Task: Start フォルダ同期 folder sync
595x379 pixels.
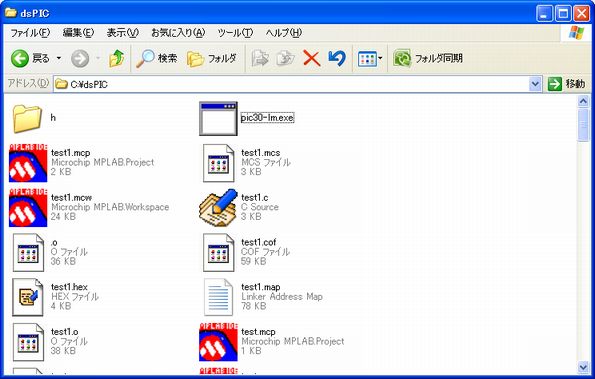Action: tap(428, 58)
